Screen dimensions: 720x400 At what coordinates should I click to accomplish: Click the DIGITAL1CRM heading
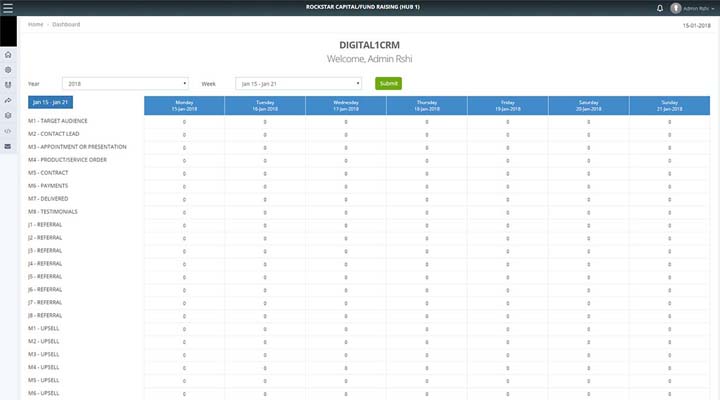point(370,45)
